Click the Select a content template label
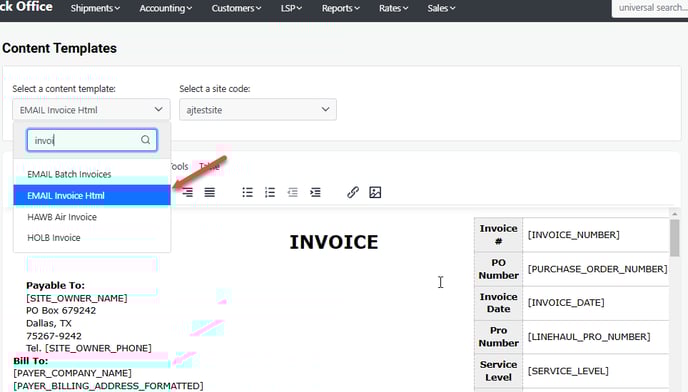 [x=64, y=89]
